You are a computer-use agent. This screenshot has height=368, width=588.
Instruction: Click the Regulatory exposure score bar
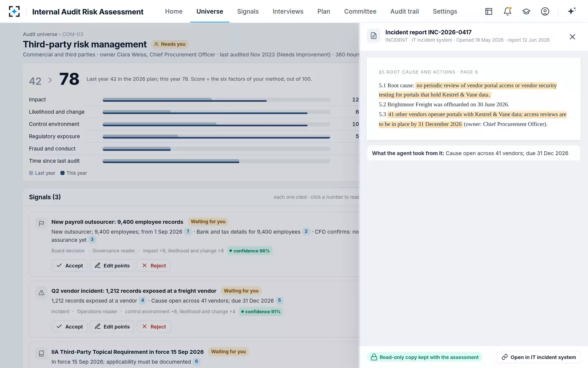216,137
